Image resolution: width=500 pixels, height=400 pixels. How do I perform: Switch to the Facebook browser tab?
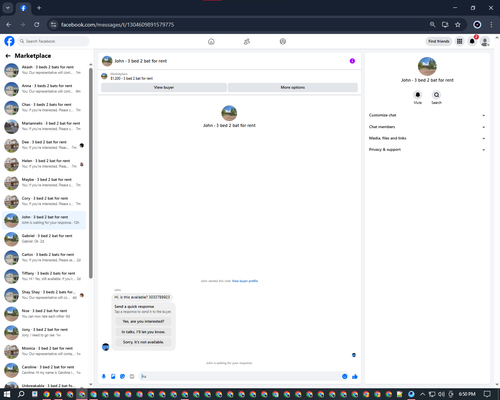point(23,8)
